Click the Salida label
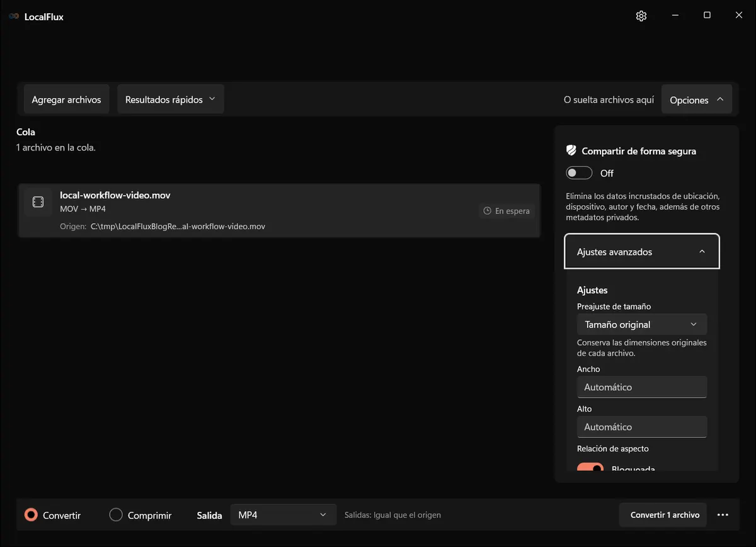The width and height of the screenshot is (756, 547). [x=210, y=515]
